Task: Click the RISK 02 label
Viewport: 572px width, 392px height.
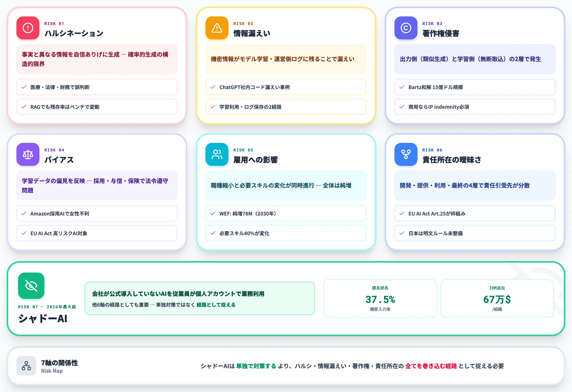Action: pos(243,24)
